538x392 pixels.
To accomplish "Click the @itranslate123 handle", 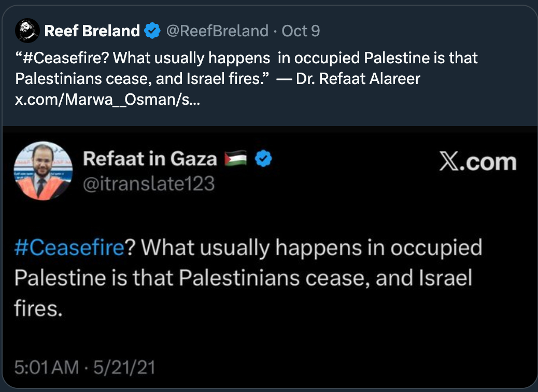I will pyautogui.click(x=149, y=183).
